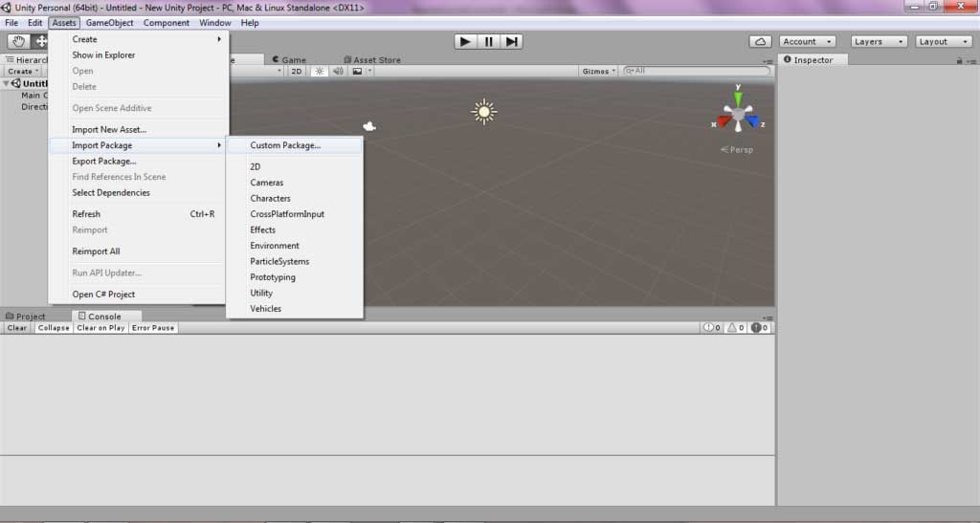Show error messages count in Console

[x=759, y=328]
